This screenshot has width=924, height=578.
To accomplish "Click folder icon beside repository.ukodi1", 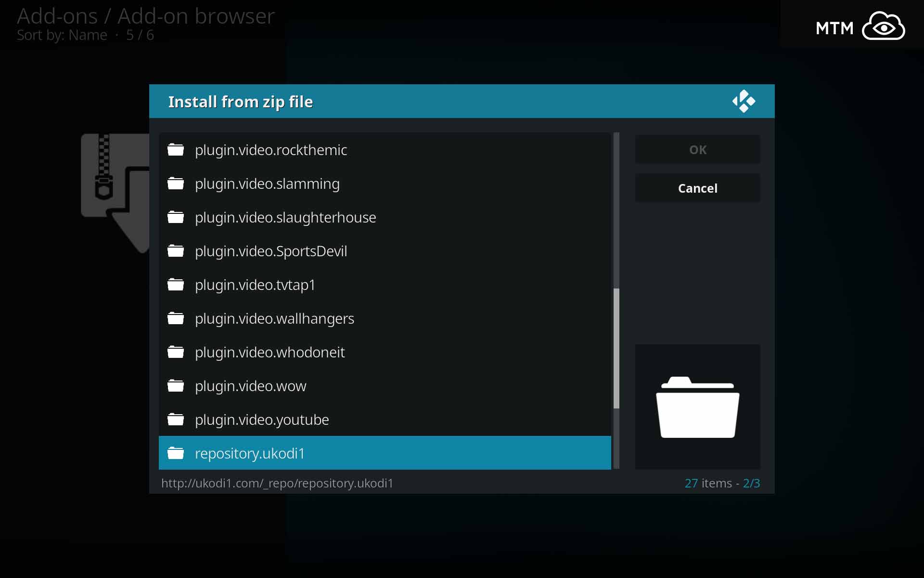I will pyautogui.click(x=176, y=453).
